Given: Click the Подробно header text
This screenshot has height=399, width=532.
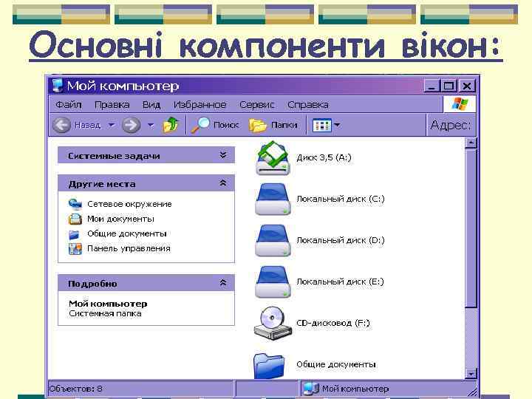Looking at the screenshot, I should 92,284.
